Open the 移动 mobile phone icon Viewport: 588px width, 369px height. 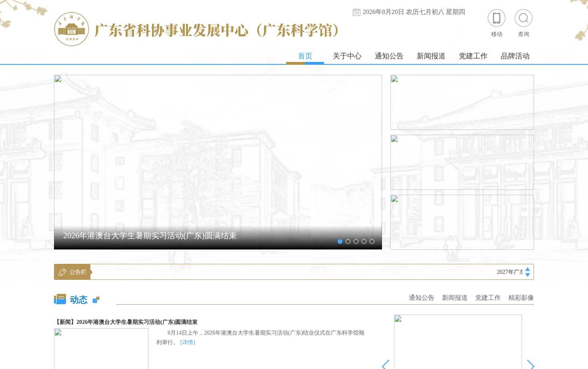(496, 18)
